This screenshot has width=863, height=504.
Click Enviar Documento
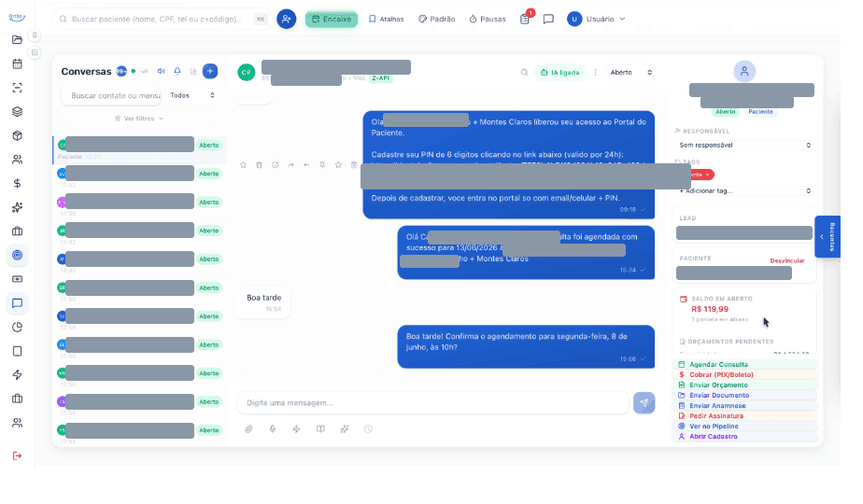(x=744, y=395)
